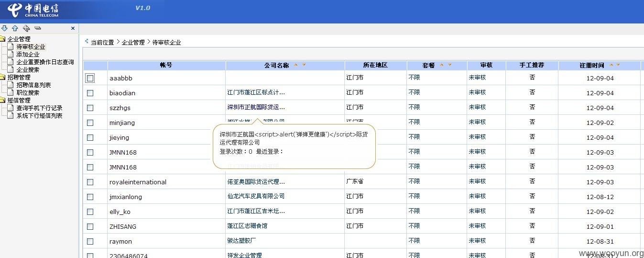Screen dimensions: 644x258
Task: Click the 手工推荐 column header
Action: pos(532,65)
